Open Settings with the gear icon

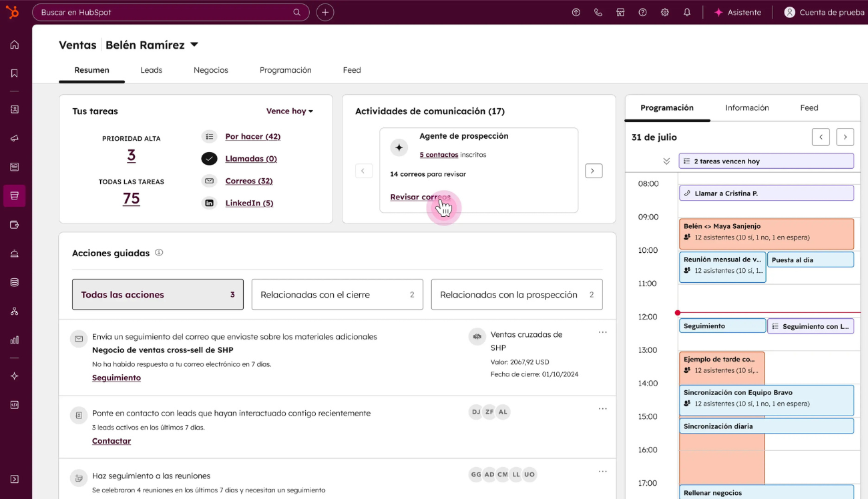pyautogui.click(x=664, y=12)
